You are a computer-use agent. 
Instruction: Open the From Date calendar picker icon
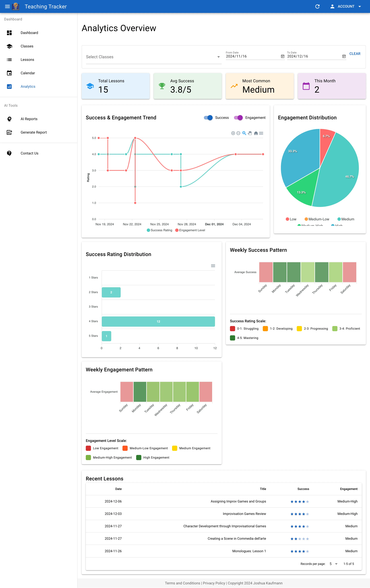click(x=283, y=56)
